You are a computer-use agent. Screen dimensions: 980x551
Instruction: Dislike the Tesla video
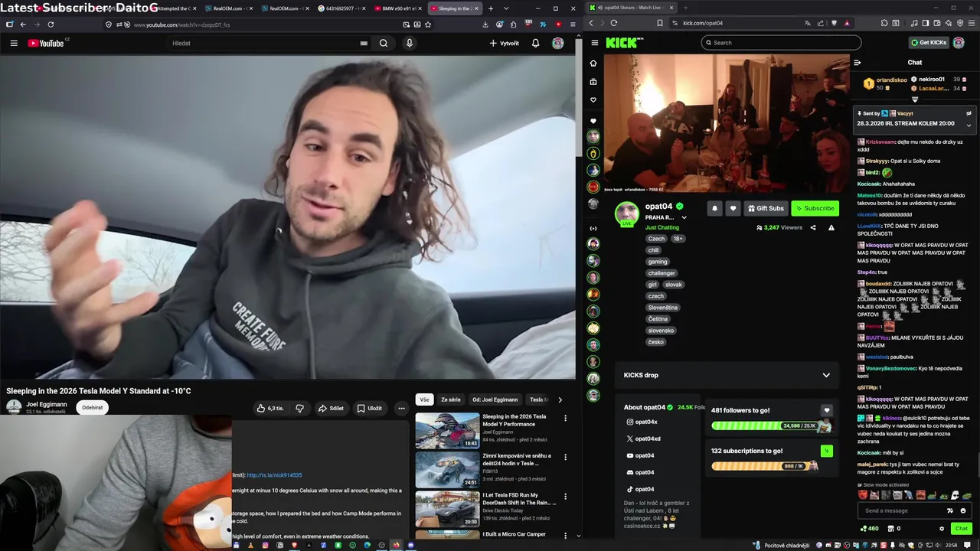click(x=300, y=408)
